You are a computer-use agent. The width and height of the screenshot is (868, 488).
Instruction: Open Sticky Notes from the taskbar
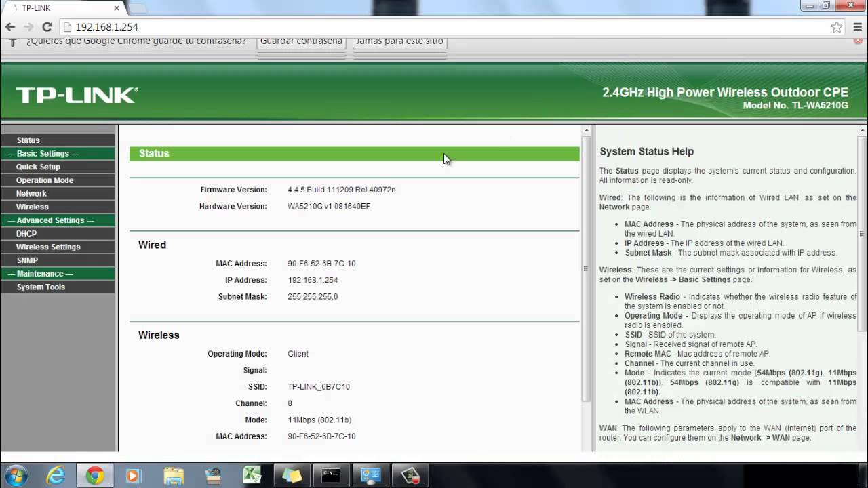point(292,475)
